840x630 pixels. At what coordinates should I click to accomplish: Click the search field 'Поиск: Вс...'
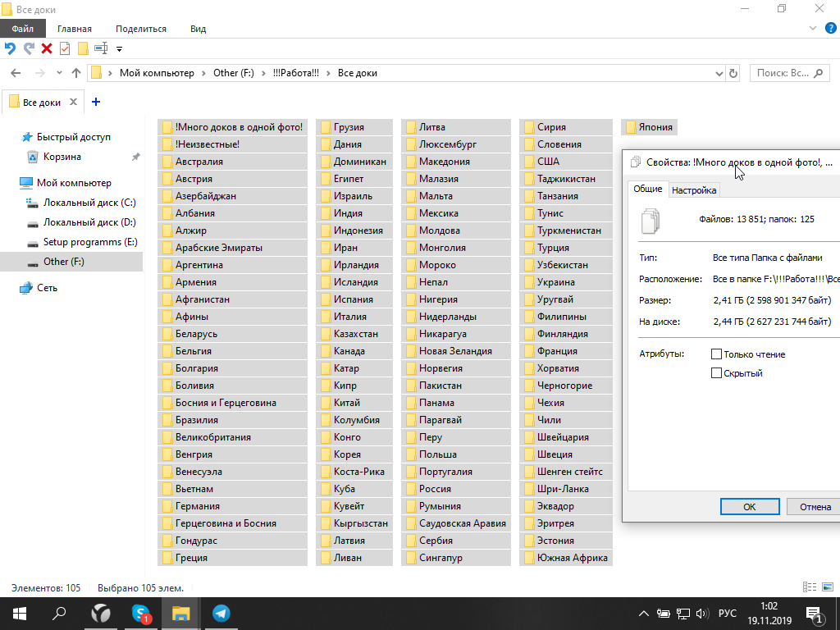click(x=782, y=73)
